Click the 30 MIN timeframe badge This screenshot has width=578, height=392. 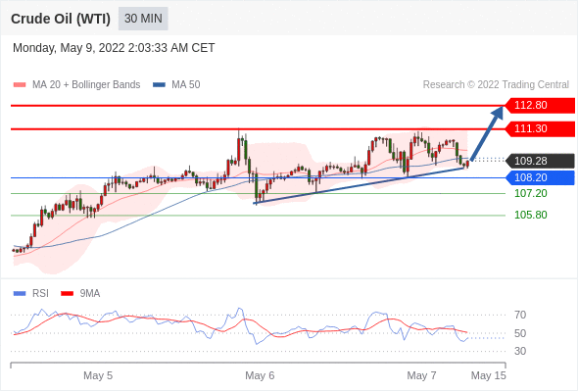pyautogui.click(x=143, y=19)
